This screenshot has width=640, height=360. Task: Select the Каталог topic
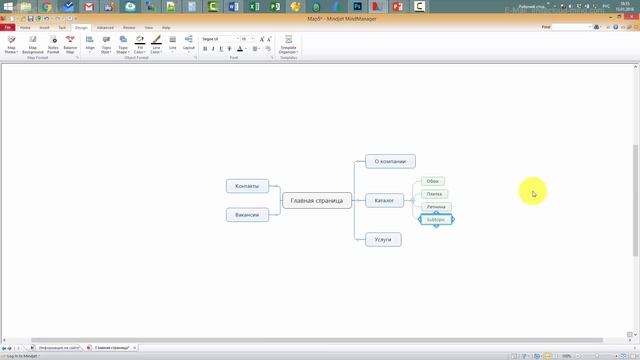click(384, 200)
